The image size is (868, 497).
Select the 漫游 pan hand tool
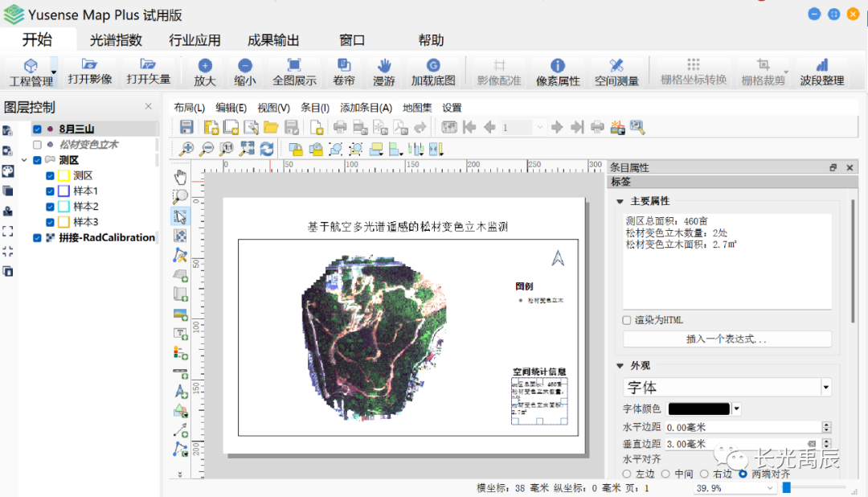tap(384, 71)
